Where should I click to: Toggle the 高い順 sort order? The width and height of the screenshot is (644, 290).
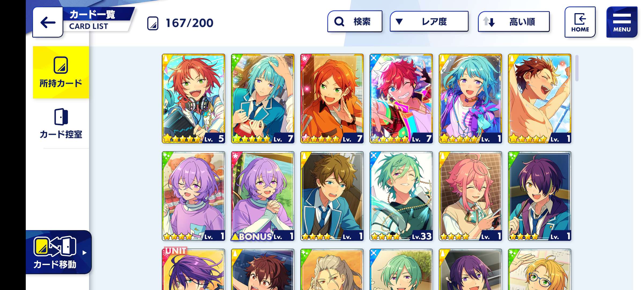pyautogui.click(x=514, y=22)
